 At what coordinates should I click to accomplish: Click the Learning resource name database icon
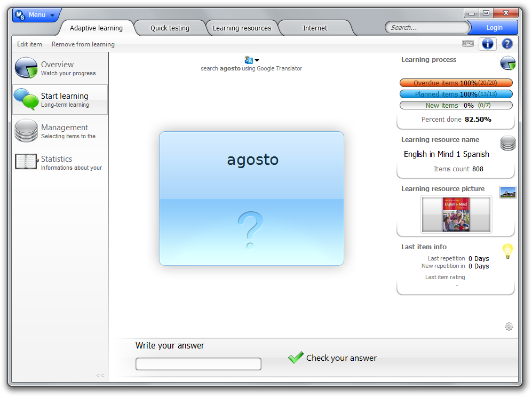coord(507,143)
